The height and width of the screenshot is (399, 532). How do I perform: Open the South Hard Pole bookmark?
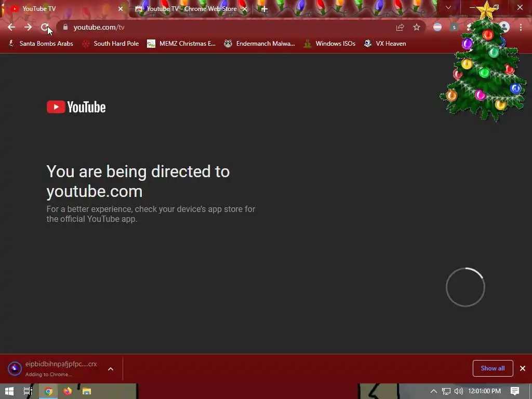pos(111,44)
